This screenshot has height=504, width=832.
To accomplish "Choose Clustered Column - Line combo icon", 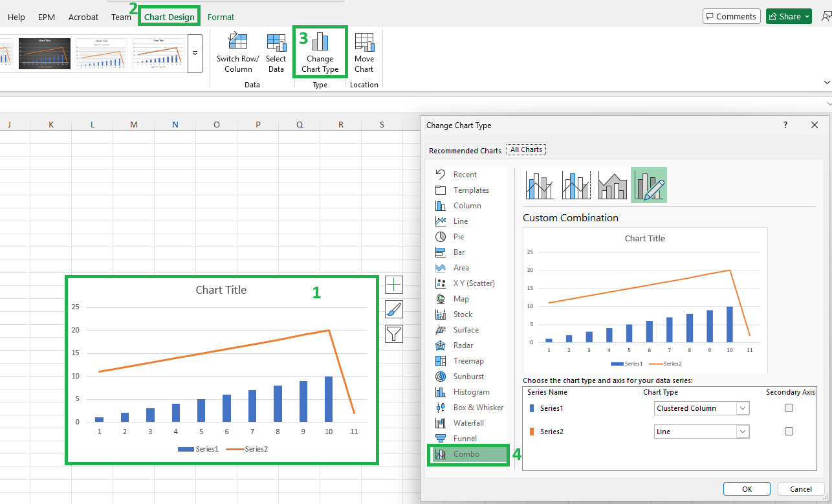I will (540, 185).
